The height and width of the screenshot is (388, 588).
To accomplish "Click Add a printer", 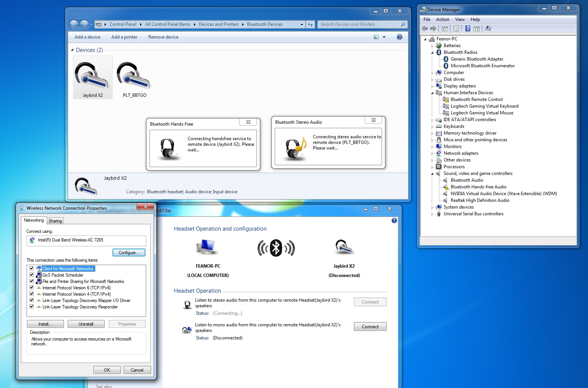I will [124, 37].
